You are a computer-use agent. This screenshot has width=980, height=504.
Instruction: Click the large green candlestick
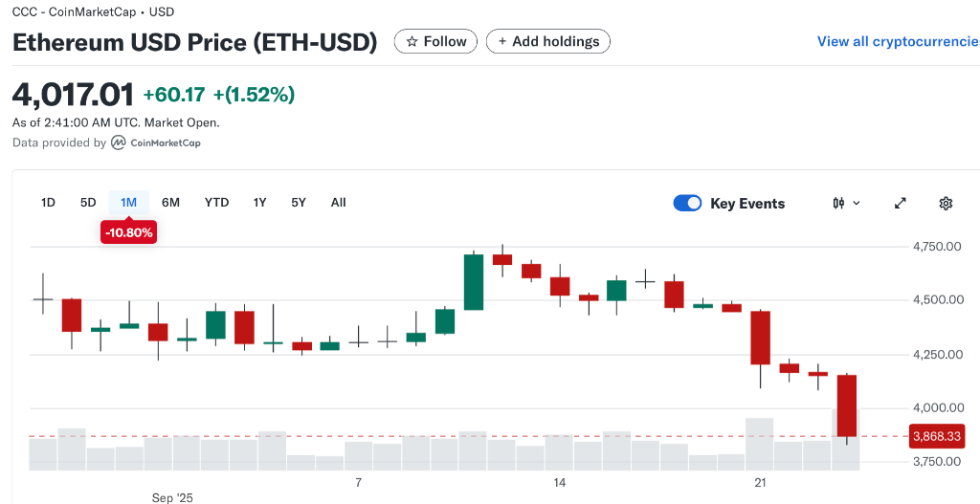[x=474, y=282]
